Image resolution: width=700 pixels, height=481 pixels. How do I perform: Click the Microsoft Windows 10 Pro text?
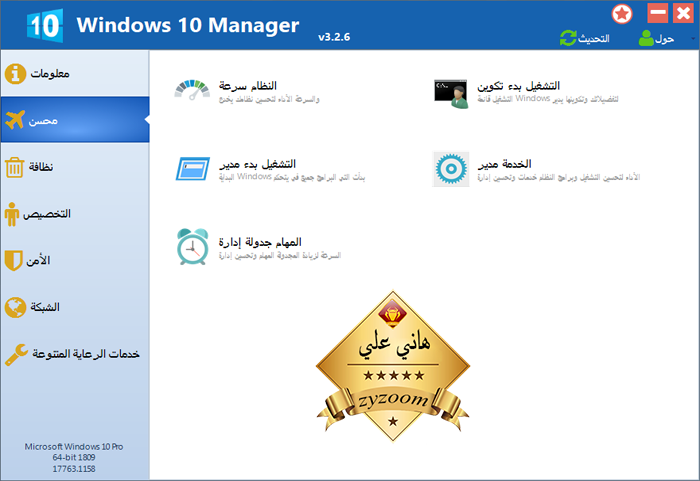74,447
